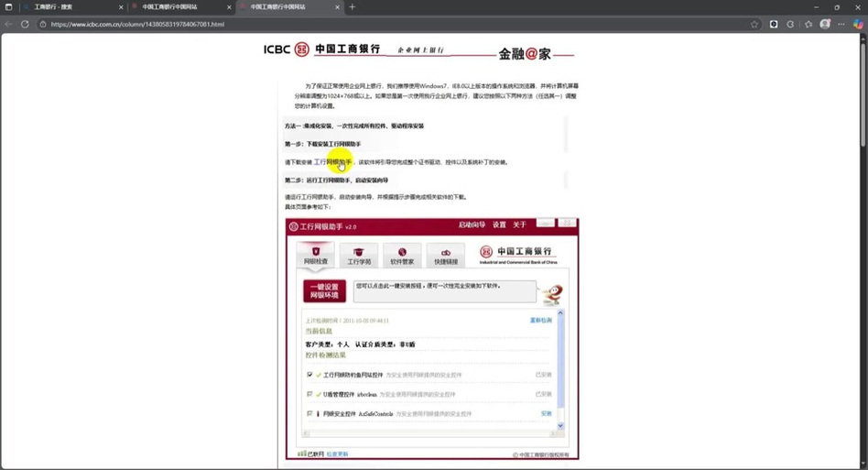
Task: Click the 检查更新 link
Action: tap(337, 454)
